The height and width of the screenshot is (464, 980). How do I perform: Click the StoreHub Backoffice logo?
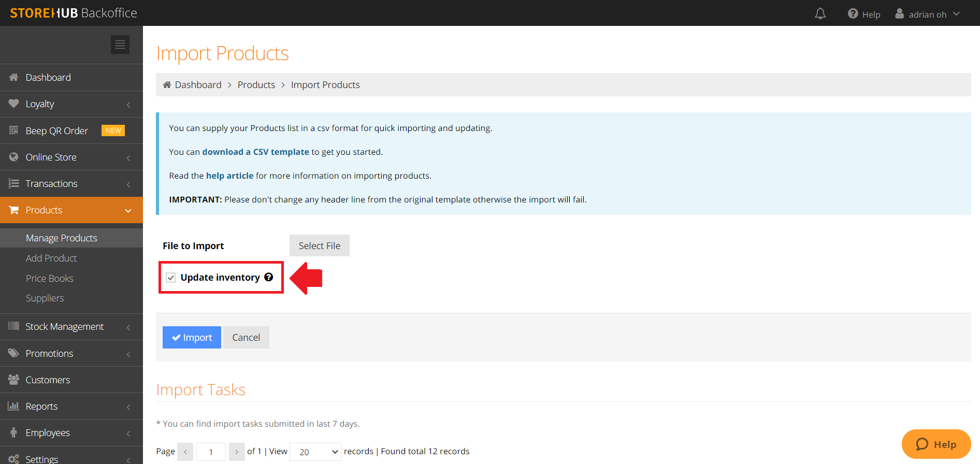pos(74,13)
